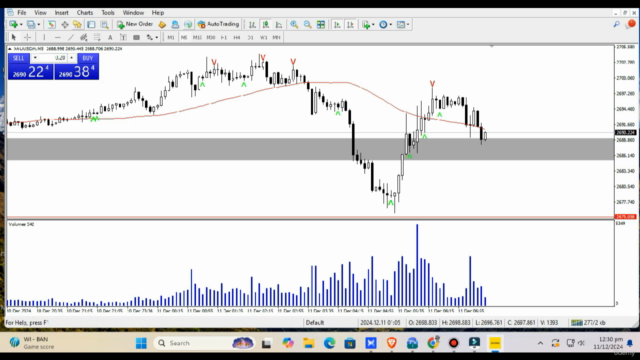Click the Templates icon

(x=401, y=24)
